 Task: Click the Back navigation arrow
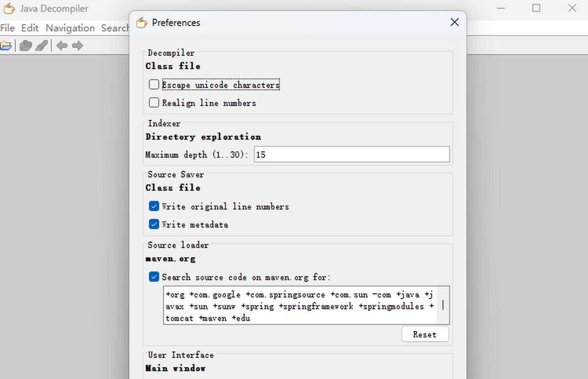point(62,45)
